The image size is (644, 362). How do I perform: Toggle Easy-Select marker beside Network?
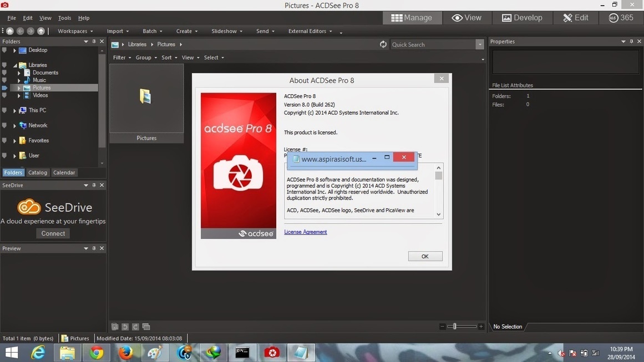[x=4, y=125]
